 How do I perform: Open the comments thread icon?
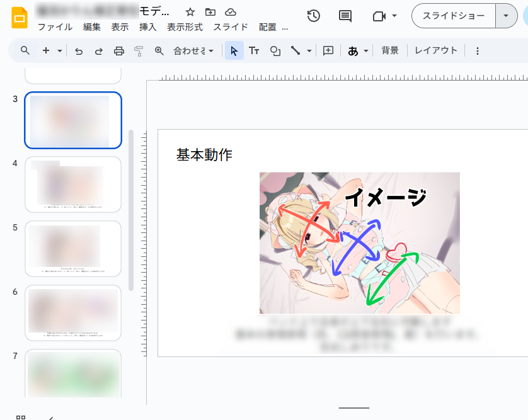(x=345, y=16)
